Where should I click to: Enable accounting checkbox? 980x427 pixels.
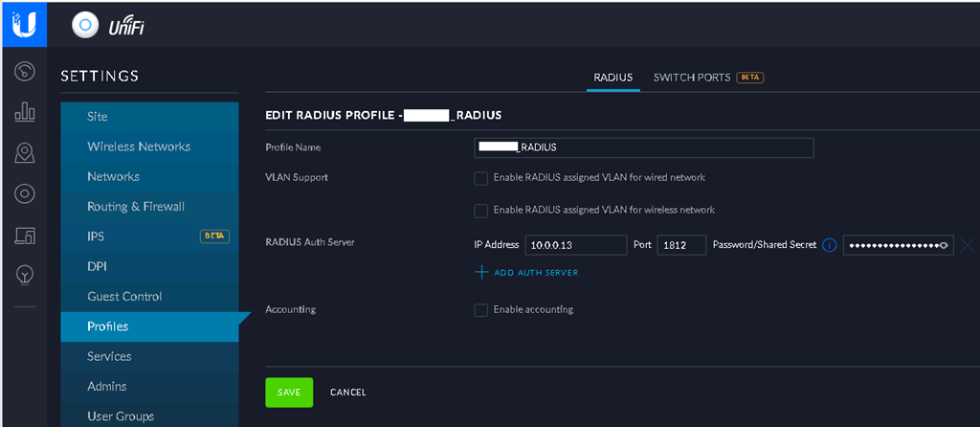pyautogui.click(x=481, y=310)
